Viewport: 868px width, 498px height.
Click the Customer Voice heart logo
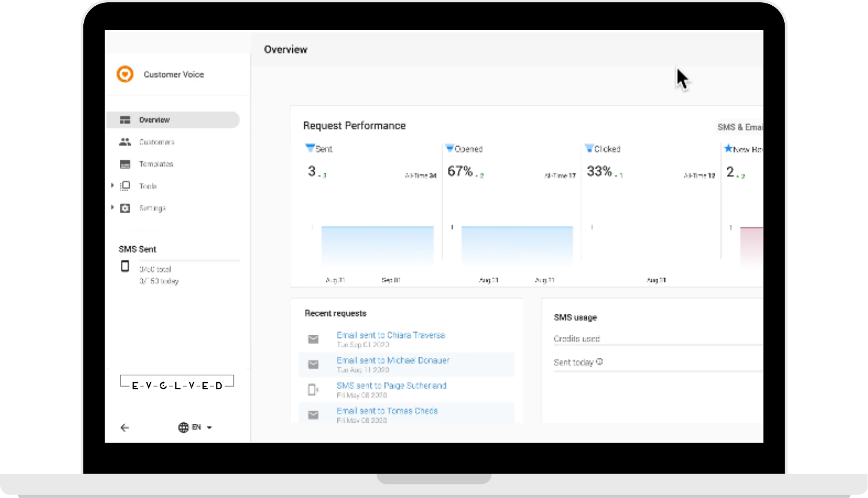tap(124, 74)
